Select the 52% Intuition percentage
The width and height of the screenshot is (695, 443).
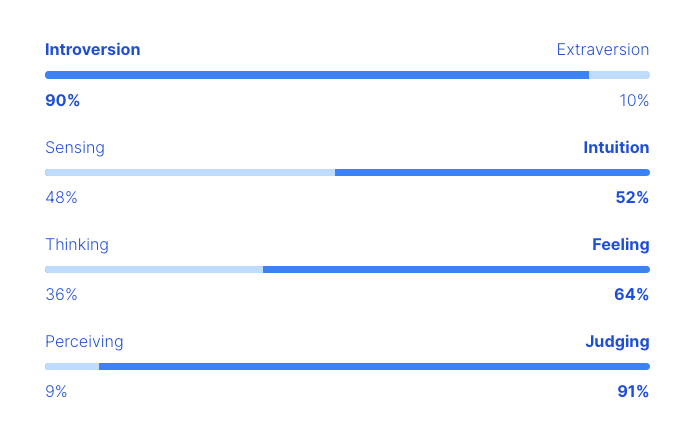pyautogui.click(x=632, y=197)
